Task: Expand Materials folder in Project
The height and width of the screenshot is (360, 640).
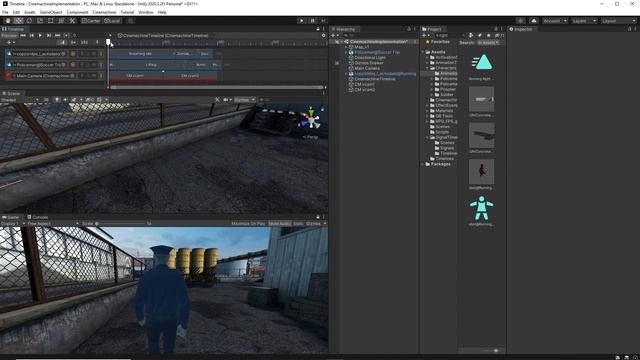Action: (427, 111)
